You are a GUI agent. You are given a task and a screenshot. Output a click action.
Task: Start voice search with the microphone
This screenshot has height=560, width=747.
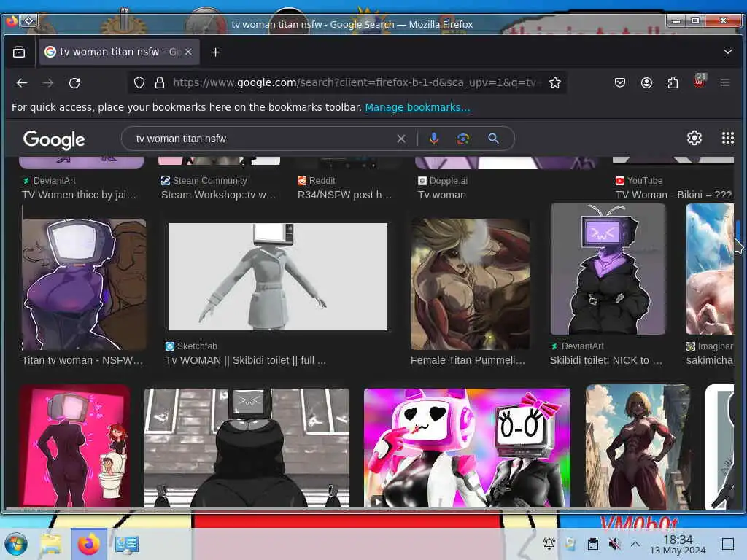coord(433,139)
